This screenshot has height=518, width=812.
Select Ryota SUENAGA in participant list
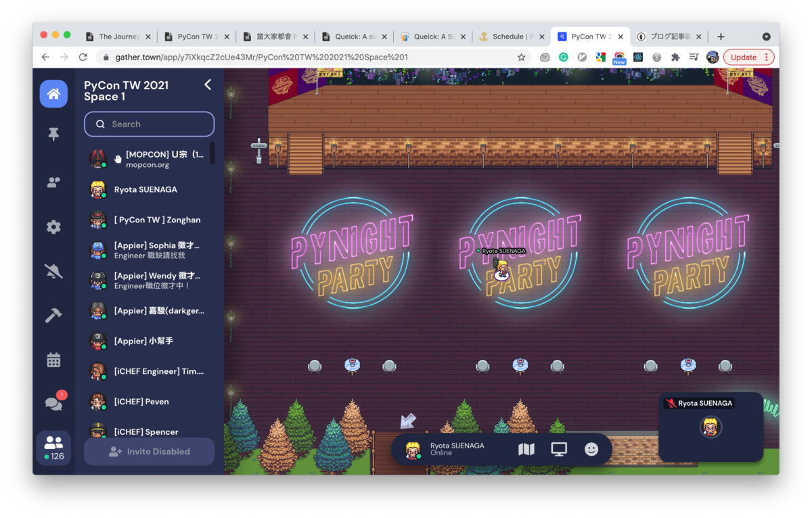(x=149, y=189)
